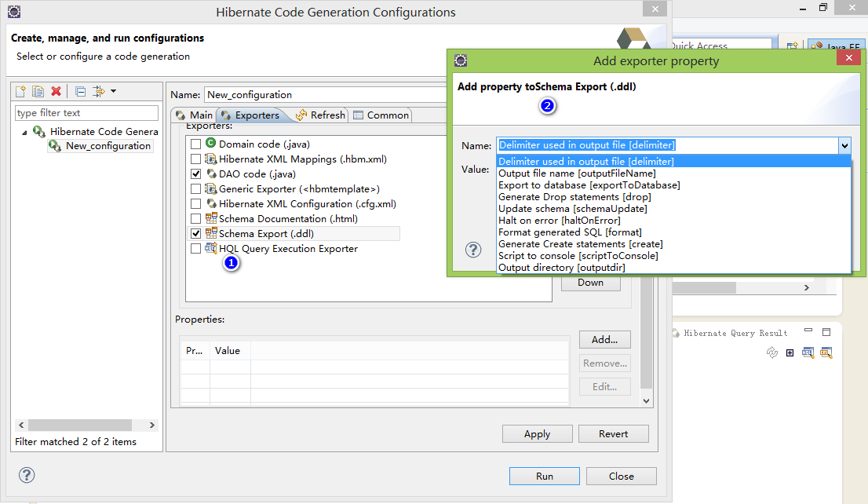Screen dimensions: 868x504
Task: Click the Apply button
Action: [537, 433]
